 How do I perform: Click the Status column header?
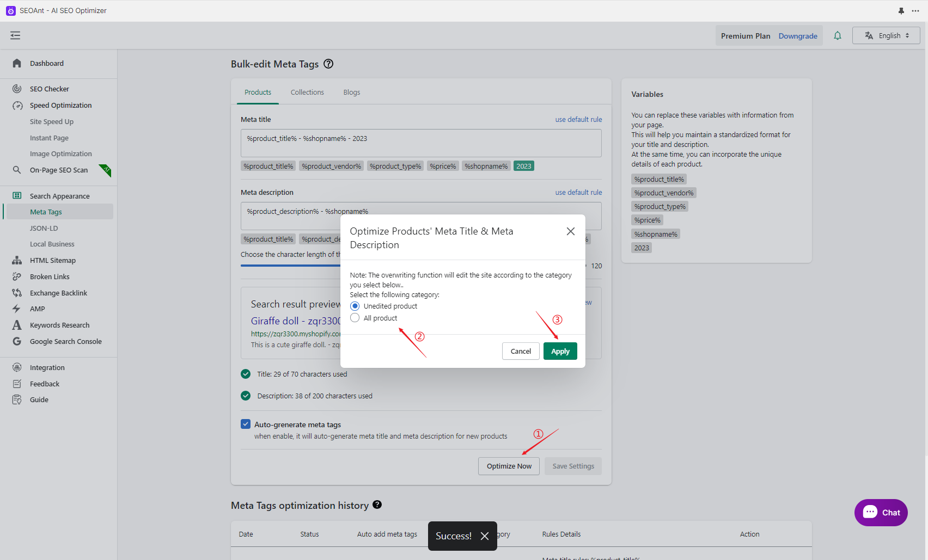[309, 534]
